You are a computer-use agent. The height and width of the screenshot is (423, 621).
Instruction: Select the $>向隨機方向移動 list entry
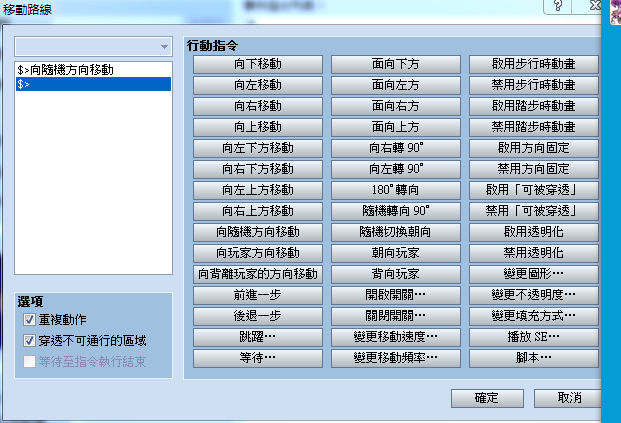coord(93,70)
